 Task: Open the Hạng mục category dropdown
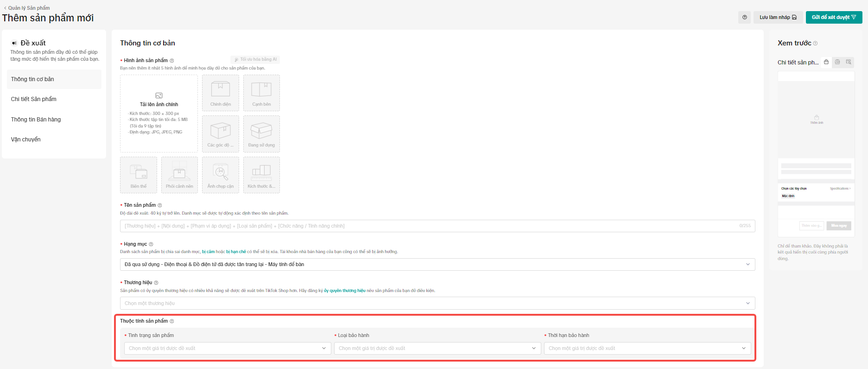437,264
